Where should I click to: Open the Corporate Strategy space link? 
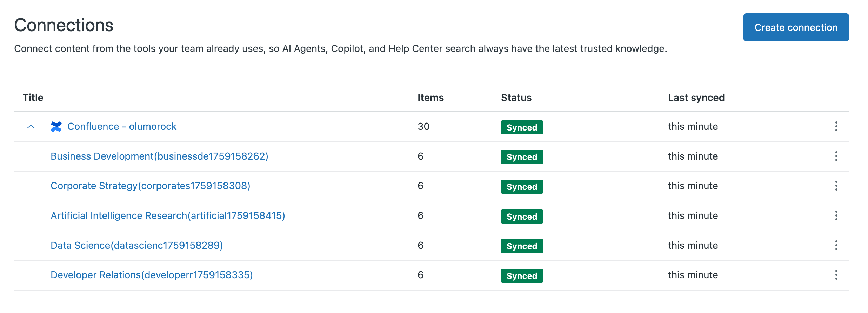click(x=150, y=186)
